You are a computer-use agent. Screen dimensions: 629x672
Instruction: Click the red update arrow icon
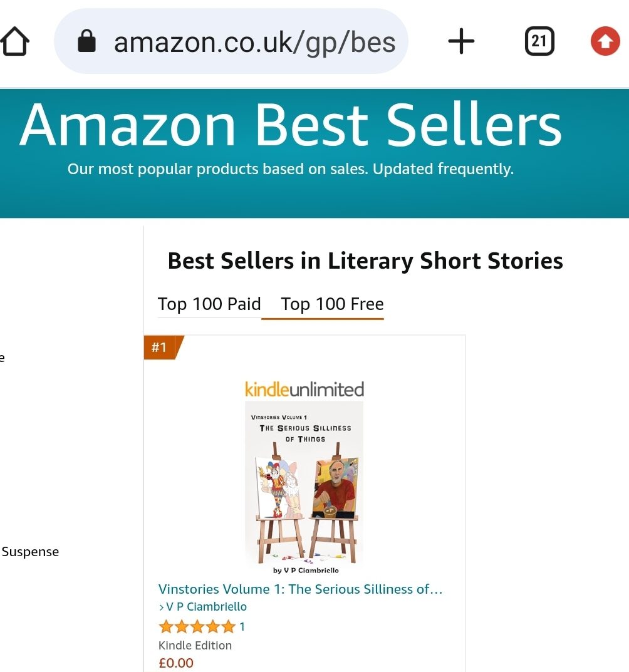tap(605, 42)
